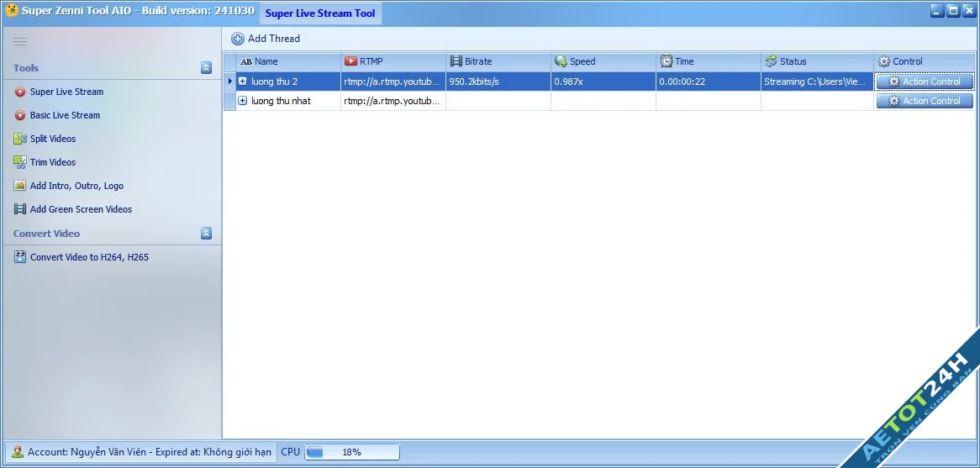Click the Control column header
980x468 pixels.
point(924,61)
